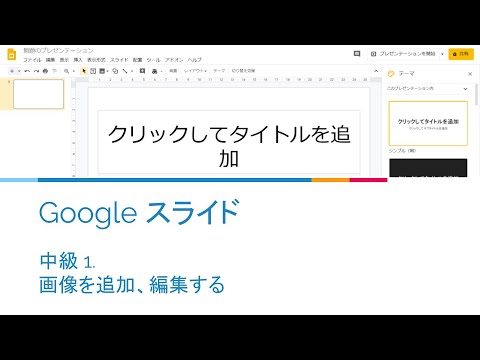The width and height of the screenshot is (480, 360).
Task: Redo the last action
Action: point(36,71)
